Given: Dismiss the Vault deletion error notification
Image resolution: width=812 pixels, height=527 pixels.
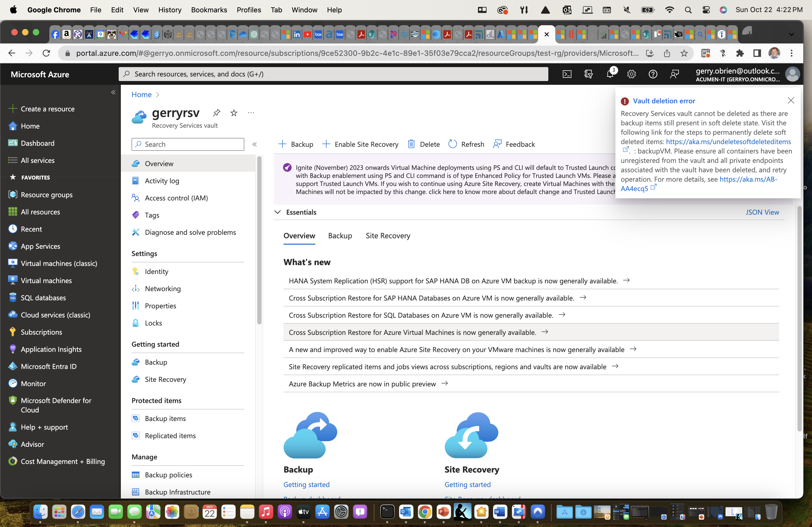Looking at the screenshot, I should pyautogui.click(x=791, y=100).
